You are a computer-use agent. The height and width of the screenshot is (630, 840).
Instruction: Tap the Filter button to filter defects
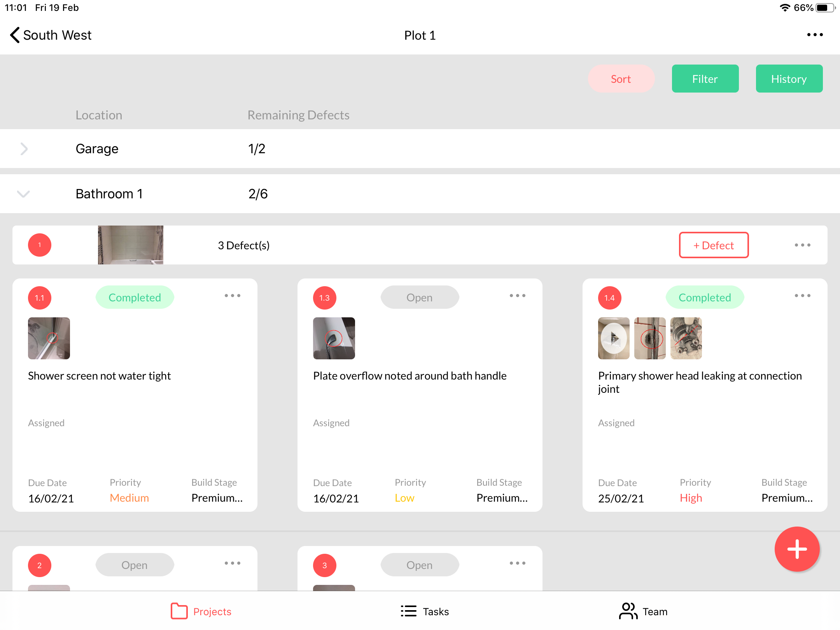pos(704,78)
